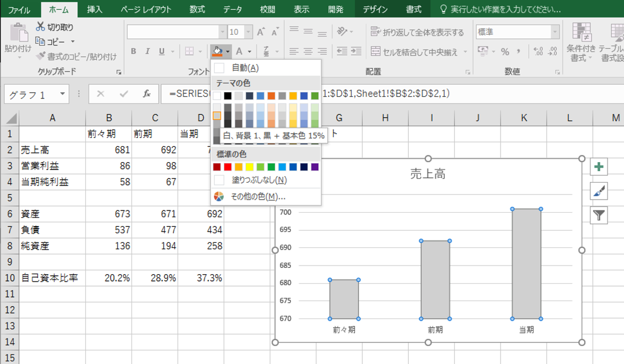Click the increase indent icon
This screenshot has height=364, width=624.
click(356, 51)
